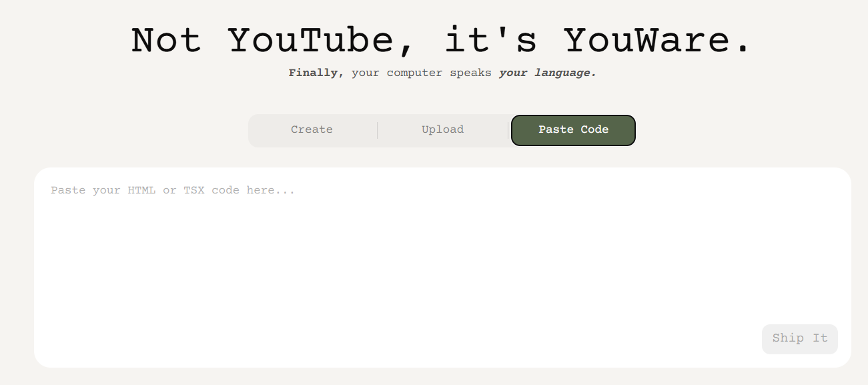
Task: Click the Ship It button
Action: [x=799, y=338]
